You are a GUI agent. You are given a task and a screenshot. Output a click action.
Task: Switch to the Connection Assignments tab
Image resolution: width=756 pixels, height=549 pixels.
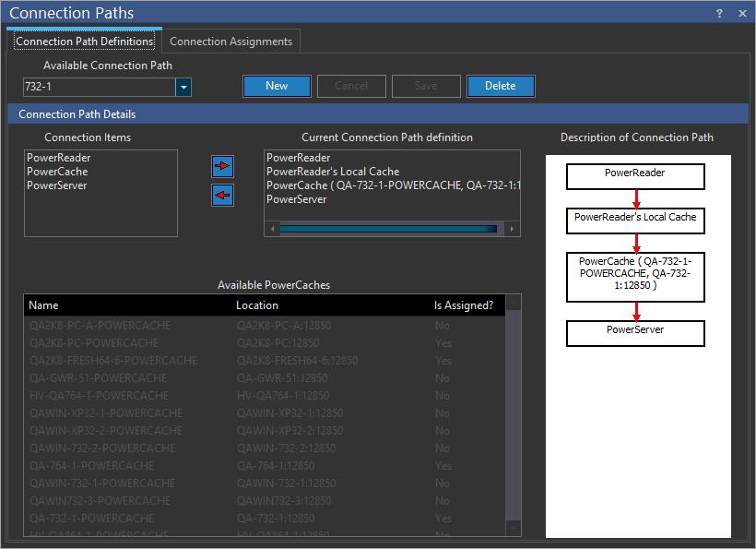[x=230, y=42]
